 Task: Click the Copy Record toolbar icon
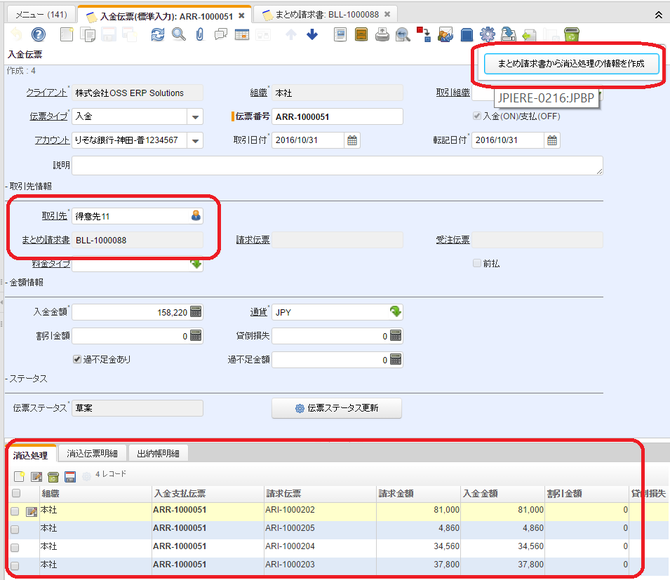pyautogui.click(x=88, y=35)
